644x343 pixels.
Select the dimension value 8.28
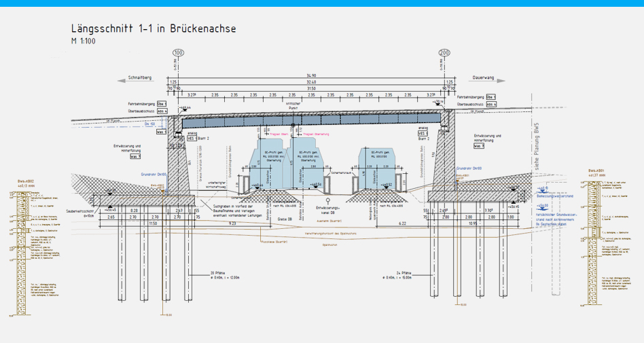[133, 211]
